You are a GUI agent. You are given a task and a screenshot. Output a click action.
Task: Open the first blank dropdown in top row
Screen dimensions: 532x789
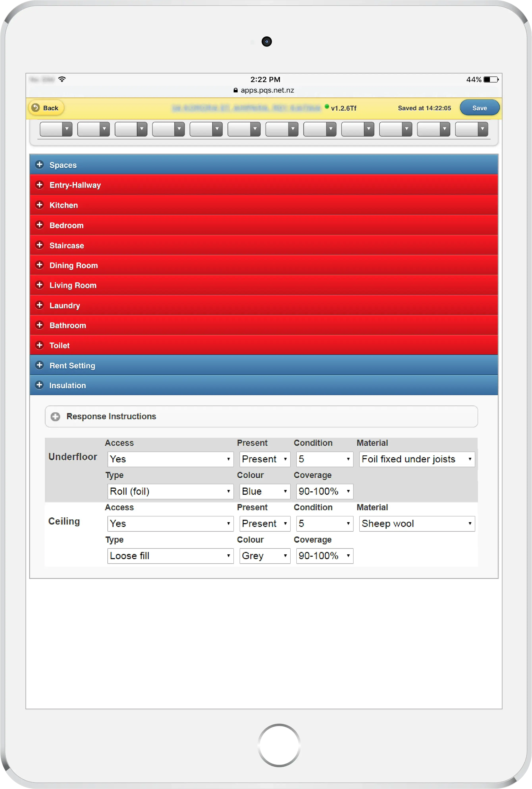(x=56, y=129)
